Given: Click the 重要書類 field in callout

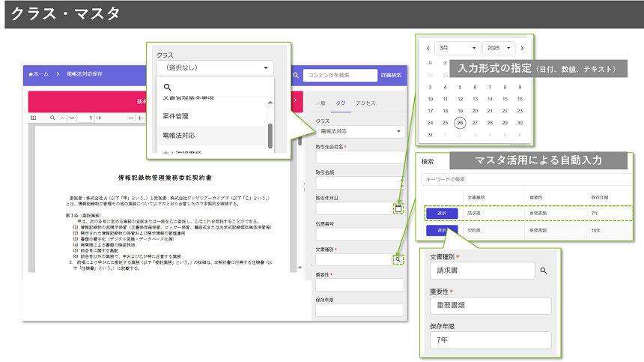Looking at the screenshot, I should pos(490,306).
